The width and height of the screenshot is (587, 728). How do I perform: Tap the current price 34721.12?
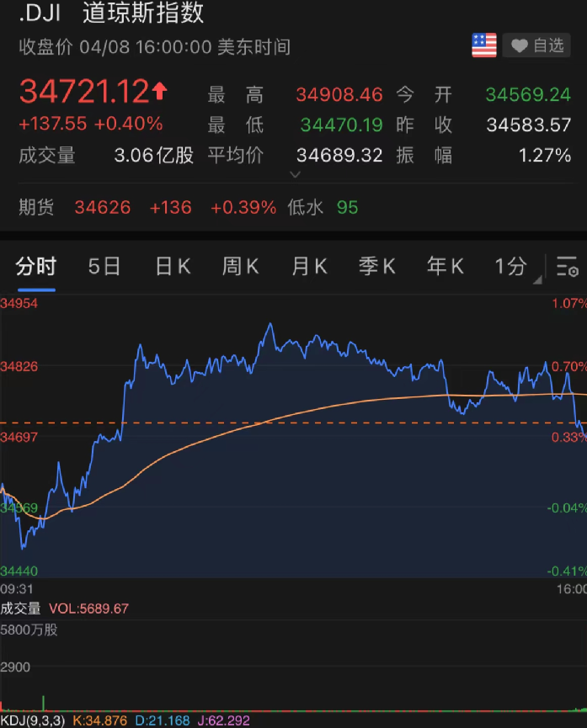point(84,92)
